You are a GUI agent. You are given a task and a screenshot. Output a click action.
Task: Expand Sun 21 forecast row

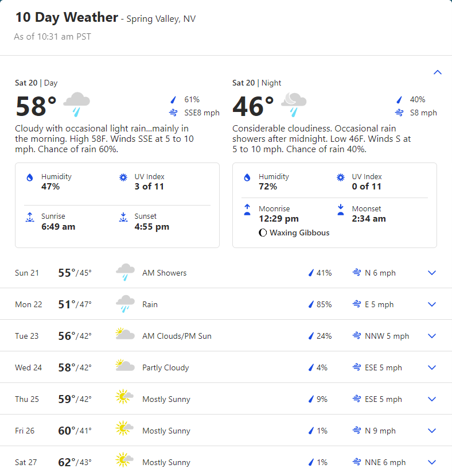432,273
